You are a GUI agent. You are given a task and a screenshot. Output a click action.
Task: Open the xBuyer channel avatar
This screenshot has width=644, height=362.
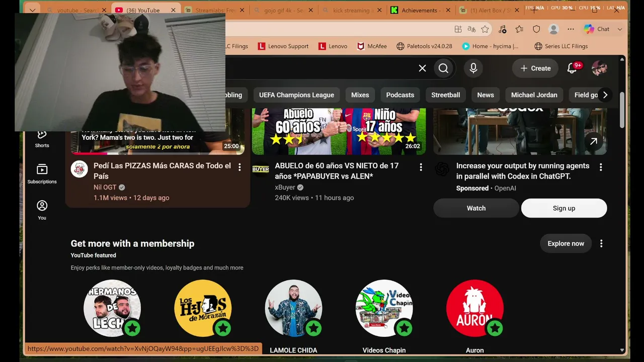click(x=261, y=169)
